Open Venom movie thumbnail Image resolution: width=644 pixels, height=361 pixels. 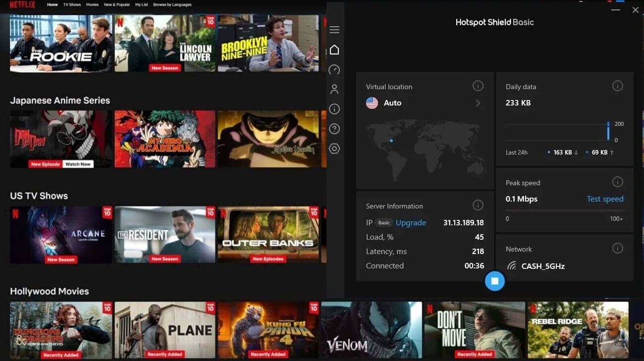click(x=372, y=330)
